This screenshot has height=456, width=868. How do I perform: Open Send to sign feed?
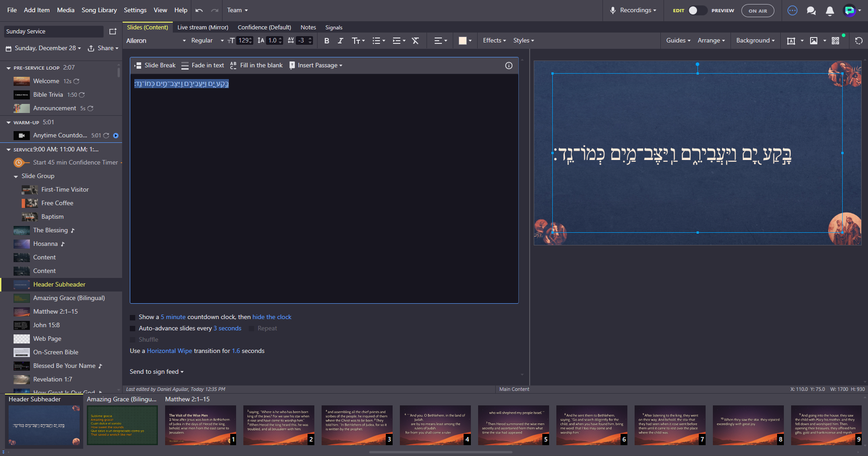click(x=157, y=372)
